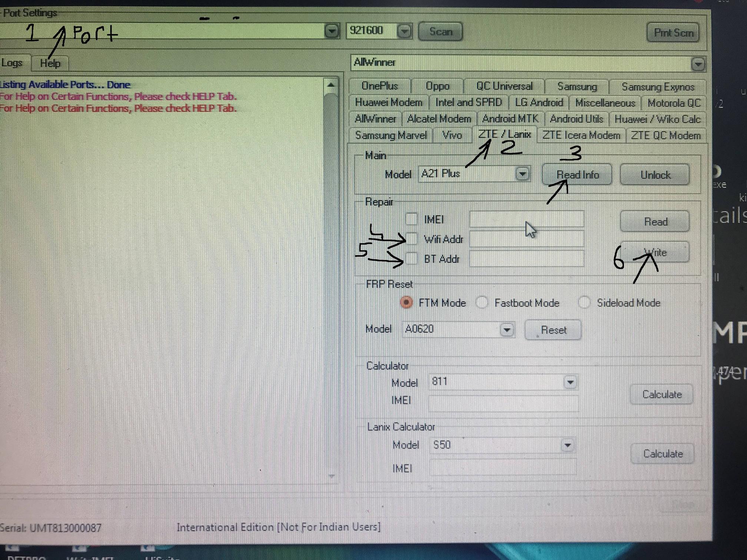Switch to the Help tab
The height and width of the screenshot is (560, 747).
(x=50, y=63)
